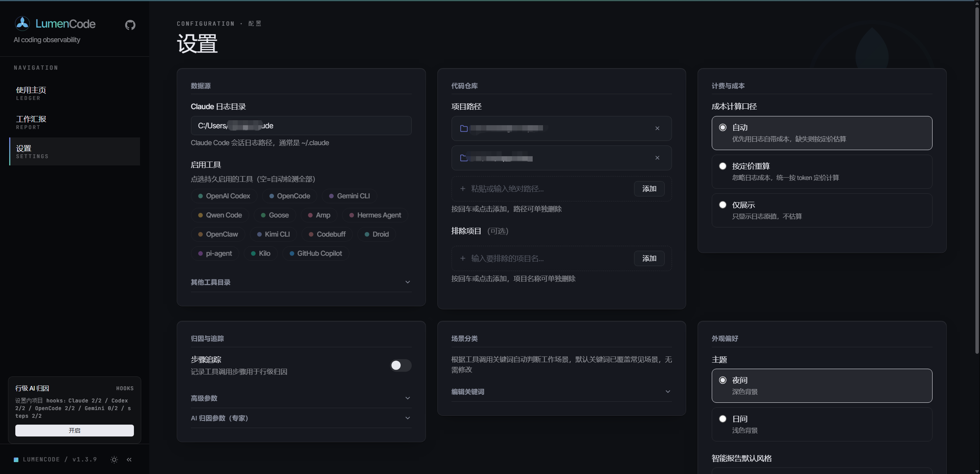Select the 仅展示 cost option
This screenshot has width=980, height=474.
click(822, 210)
